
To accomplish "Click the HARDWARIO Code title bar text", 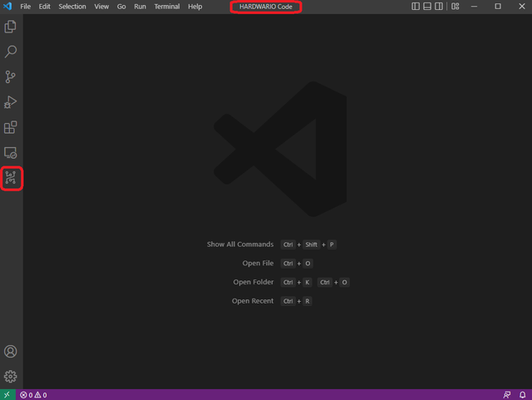I will tap(265, 7).
